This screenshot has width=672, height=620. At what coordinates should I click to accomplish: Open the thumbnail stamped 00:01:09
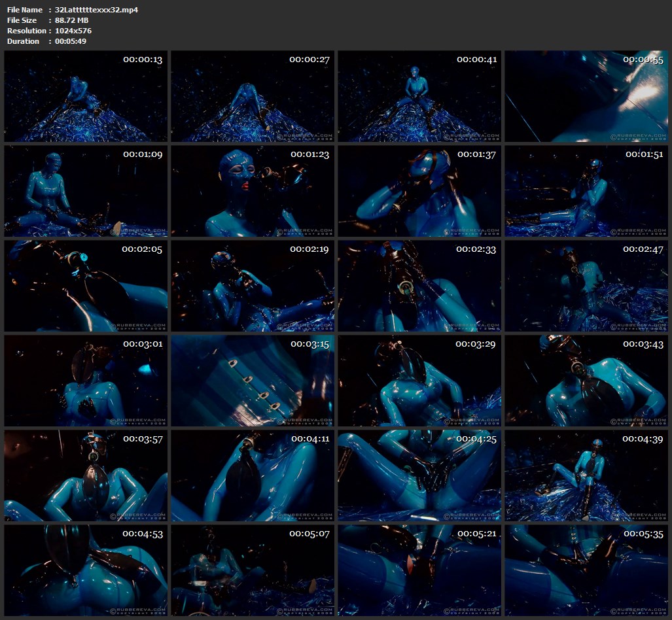point(86,191)
